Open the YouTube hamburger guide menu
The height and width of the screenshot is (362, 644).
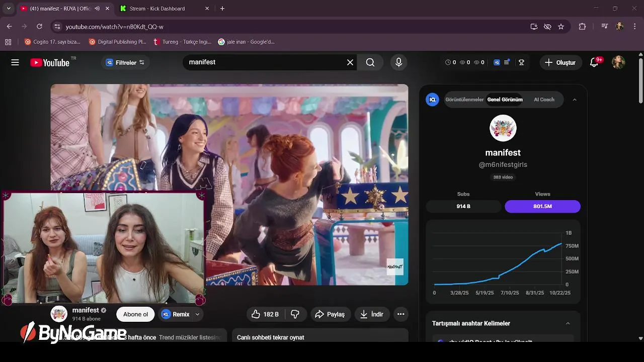tap(15, 62)
